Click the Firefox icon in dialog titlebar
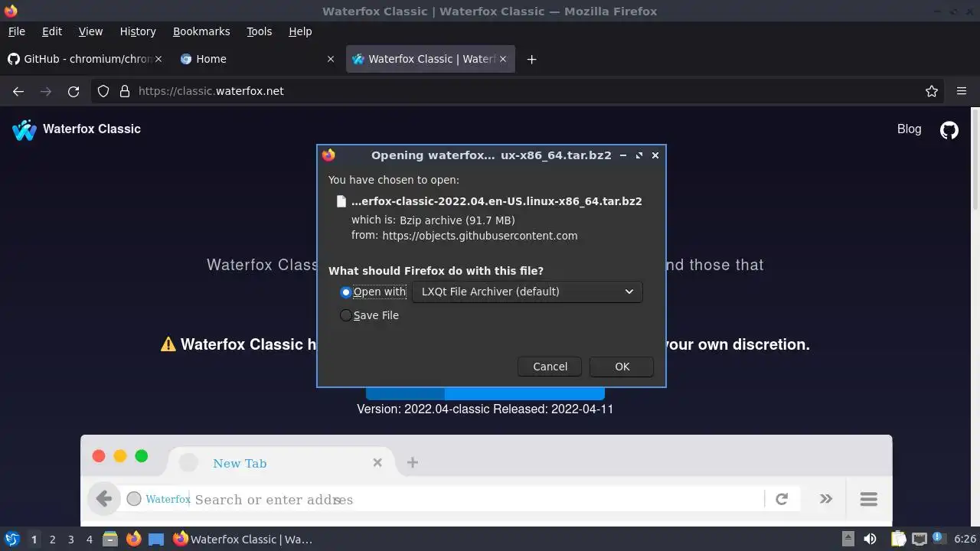 (x=328, y=155)
